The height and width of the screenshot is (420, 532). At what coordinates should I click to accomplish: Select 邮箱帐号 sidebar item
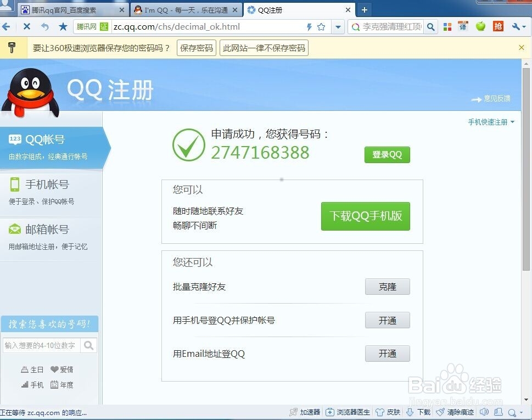(x=51, y=238)
